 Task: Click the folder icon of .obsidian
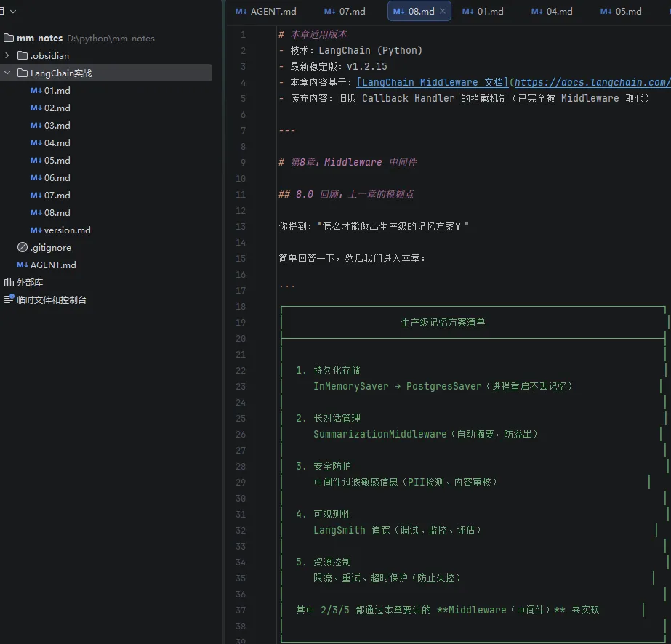(23, 56)
